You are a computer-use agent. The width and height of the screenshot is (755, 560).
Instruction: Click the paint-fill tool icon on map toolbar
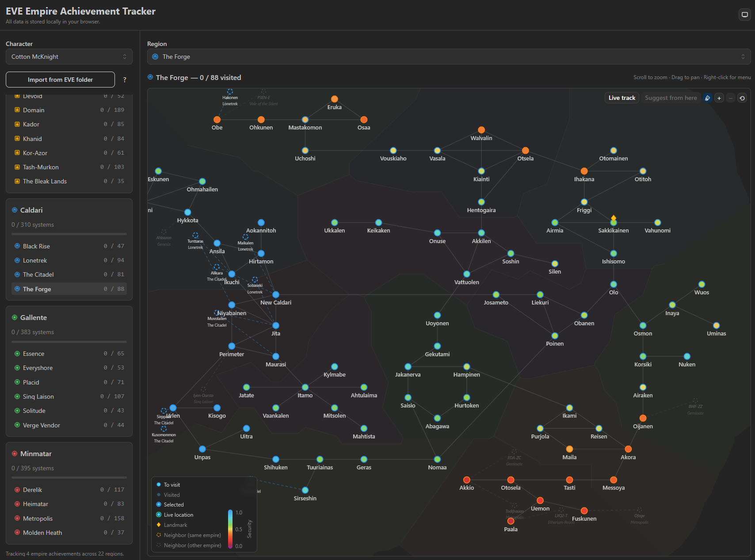[x=707, y=98]
